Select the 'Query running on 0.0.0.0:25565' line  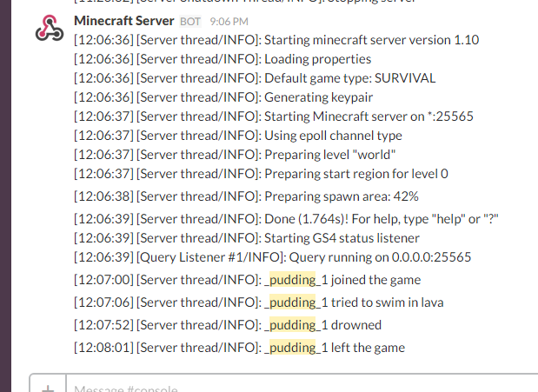click(x=272, y=257)
